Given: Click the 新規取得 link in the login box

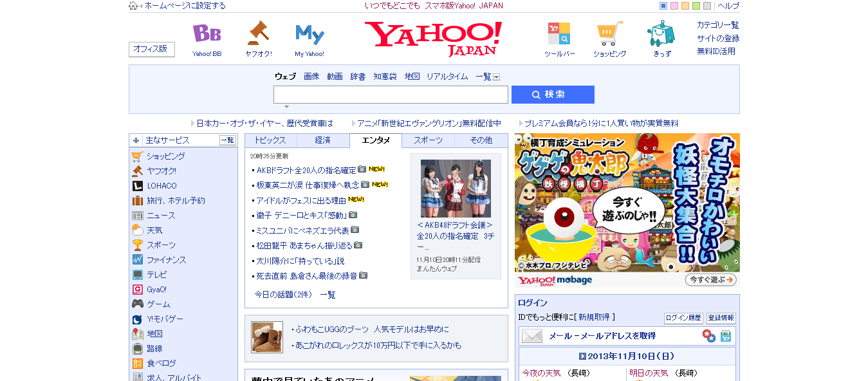Looking at the screenshot, I should [594, 317].
